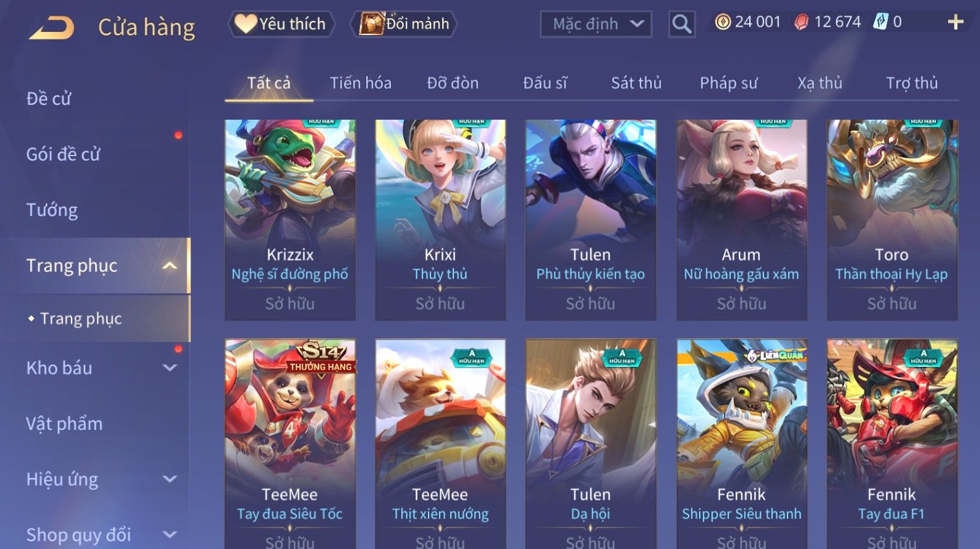Click the red ruby currency icon
980x549 pixels.
[x=801, y=22]
